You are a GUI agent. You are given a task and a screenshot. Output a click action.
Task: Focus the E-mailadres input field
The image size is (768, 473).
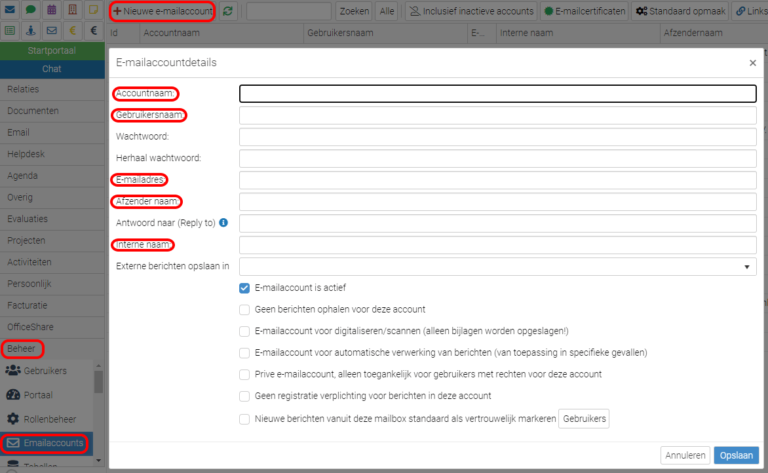[x=498, y=180]
